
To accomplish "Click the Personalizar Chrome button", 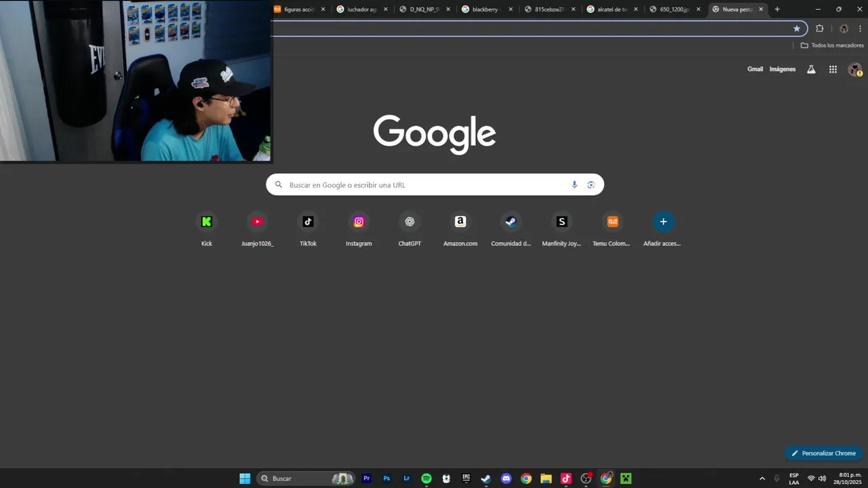I will [823, 453].
